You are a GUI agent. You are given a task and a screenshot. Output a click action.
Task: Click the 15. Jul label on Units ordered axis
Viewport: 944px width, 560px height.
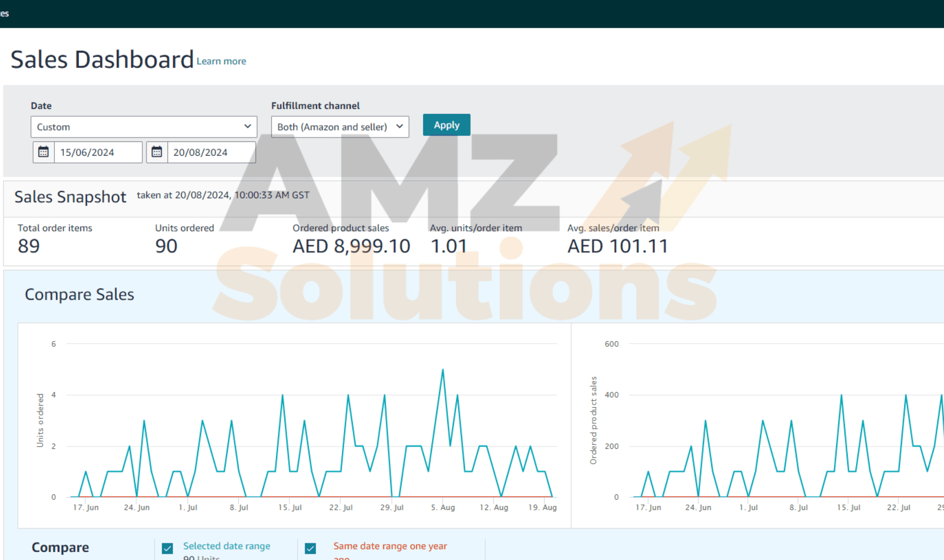point(290,507)
